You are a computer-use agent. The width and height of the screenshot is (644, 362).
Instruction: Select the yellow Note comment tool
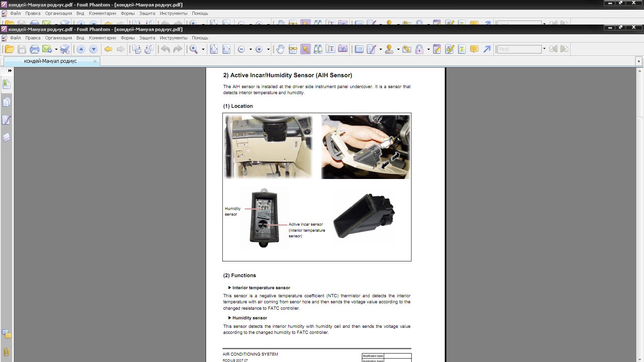(474, 49)
